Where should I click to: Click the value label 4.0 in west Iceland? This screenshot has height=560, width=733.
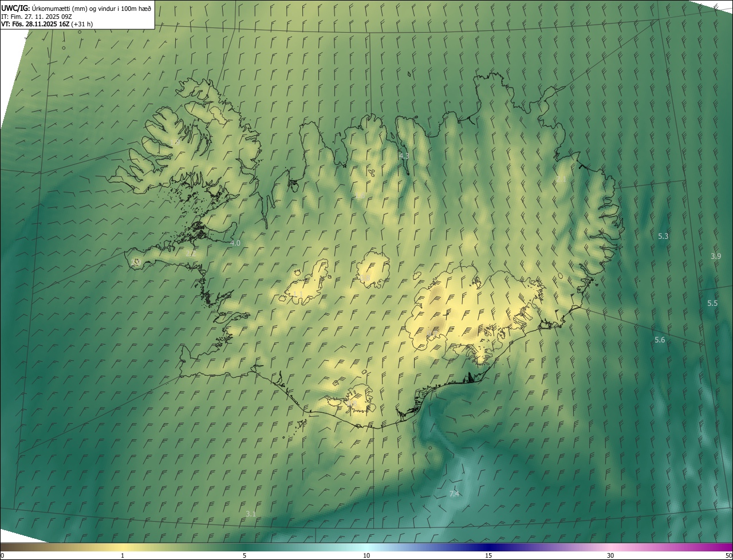[235, 243]
